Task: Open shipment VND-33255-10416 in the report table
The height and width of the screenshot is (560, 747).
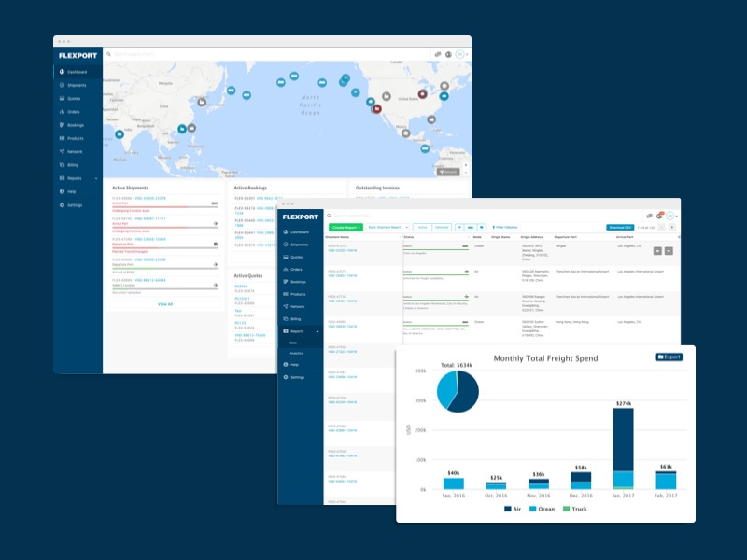Action: pos(343,250)
